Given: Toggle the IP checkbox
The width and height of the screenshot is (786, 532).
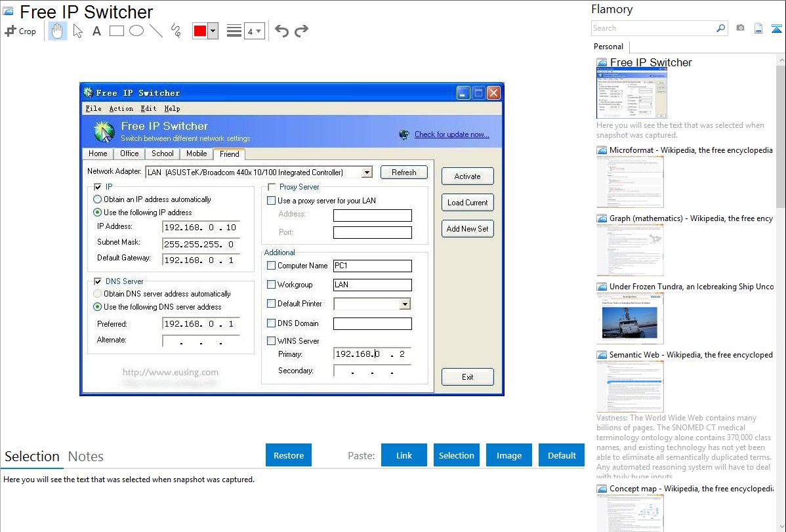Looking at the screenshot, I should tap(98, 186).
